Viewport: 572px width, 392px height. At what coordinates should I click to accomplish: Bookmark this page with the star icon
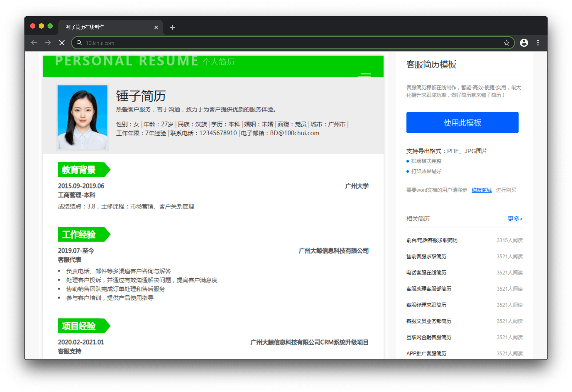click(506, 43)
